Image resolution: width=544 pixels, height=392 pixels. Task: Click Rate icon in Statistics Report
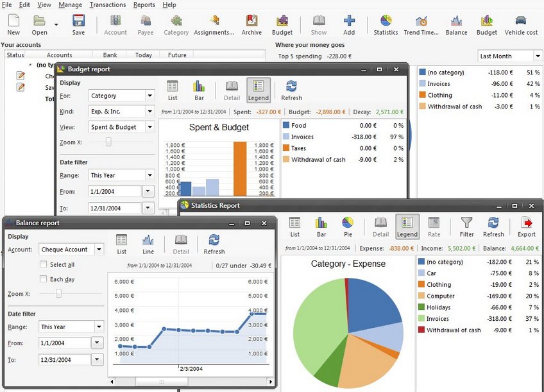coord(434,223)
